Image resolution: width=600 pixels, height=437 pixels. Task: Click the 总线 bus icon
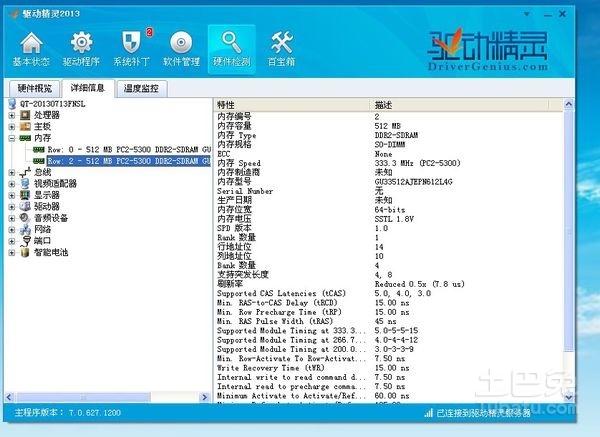[x=25, y=172]
